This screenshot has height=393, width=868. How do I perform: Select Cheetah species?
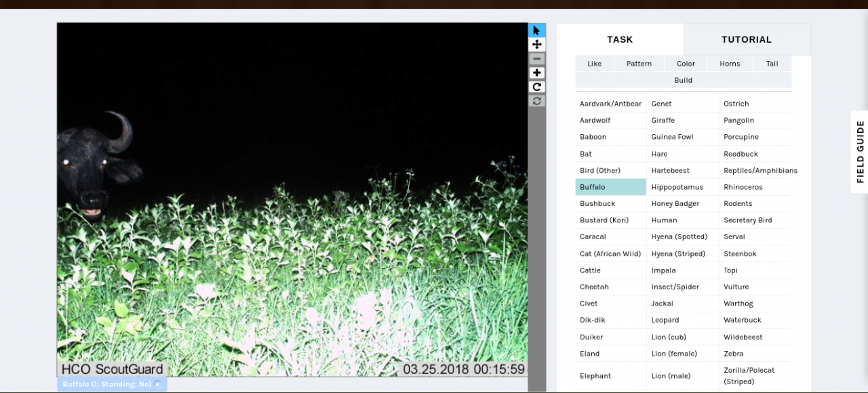pyautogui.click(x=610, y=287)
